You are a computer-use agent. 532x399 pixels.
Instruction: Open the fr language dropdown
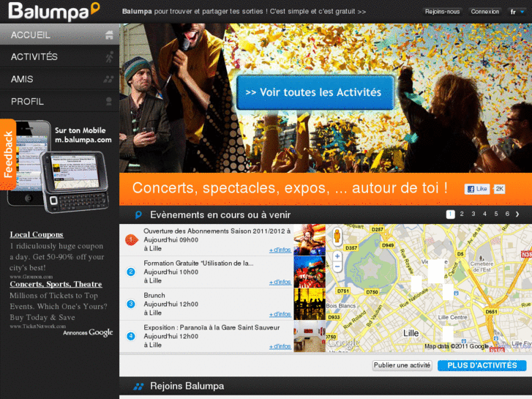517,12
